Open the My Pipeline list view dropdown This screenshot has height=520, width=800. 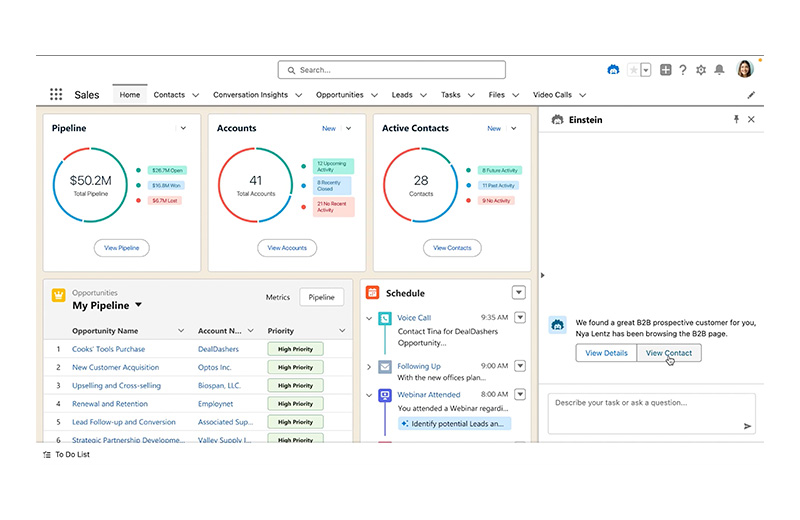[139, 305]
